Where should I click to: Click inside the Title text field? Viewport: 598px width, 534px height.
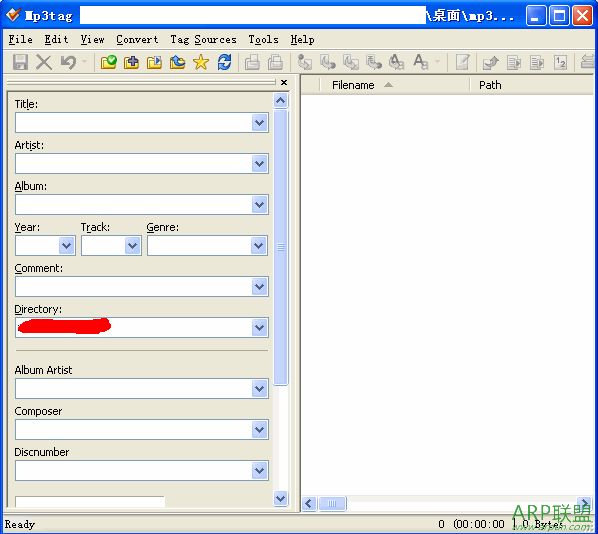pos(133,123)
